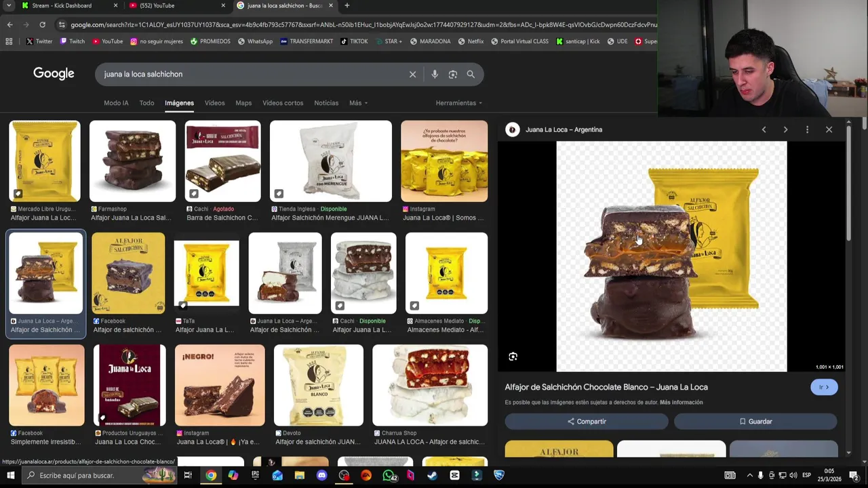868x488 pixels.
Task: Reload the page with the refresh icon
Action: (x=42, y=24)
